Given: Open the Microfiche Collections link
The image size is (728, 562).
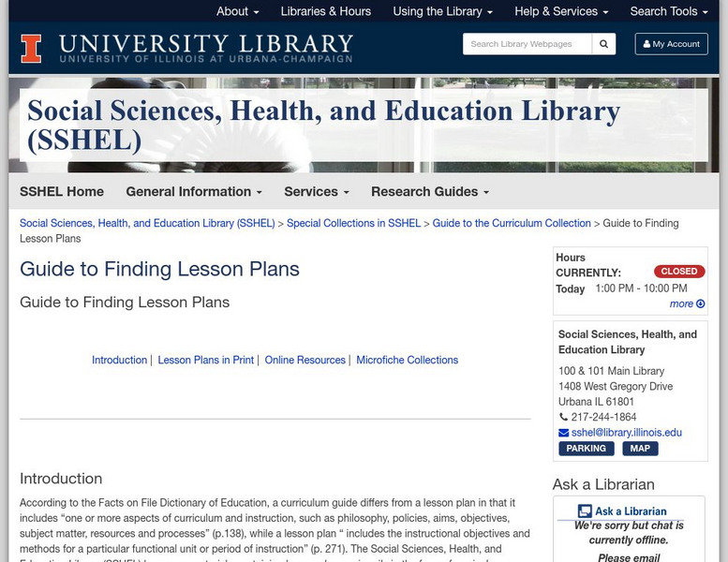Looking at the screenshot, I should tap(408, 360).
